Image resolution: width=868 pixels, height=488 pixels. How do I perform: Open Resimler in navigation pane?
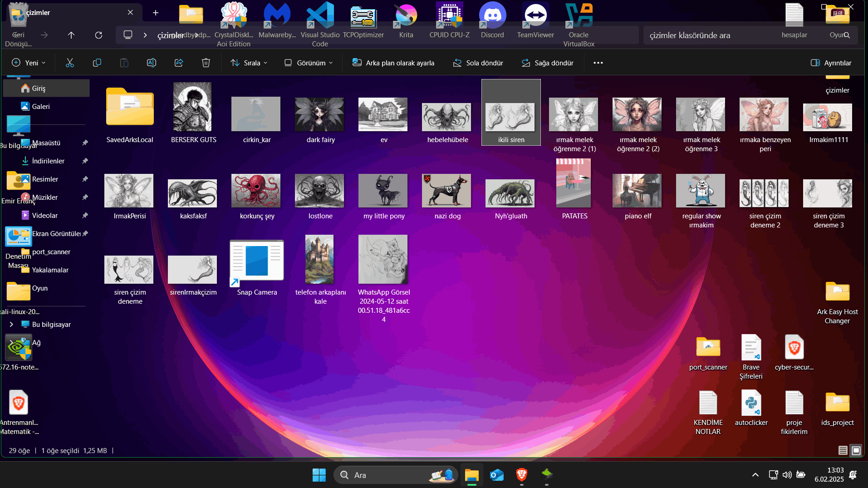[x=46, y=179]
